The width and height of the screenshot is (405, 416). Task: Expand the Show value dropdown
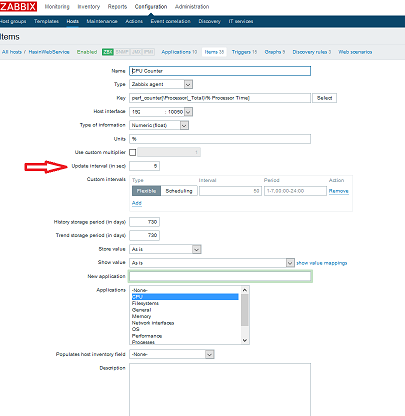pyautogui.click(x=212, y=263)
